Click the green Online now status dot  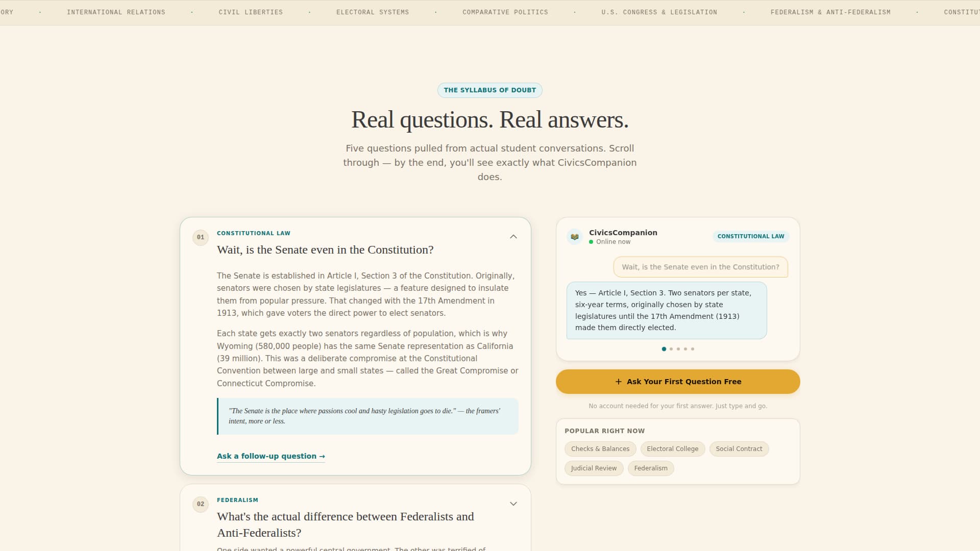(592, 242)
